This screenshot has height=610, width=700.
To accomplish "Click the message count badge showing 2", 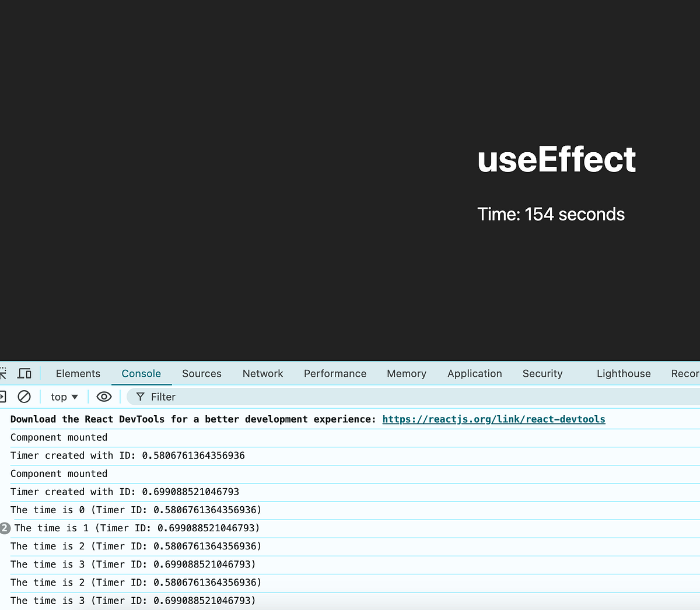I will [5, 528].
